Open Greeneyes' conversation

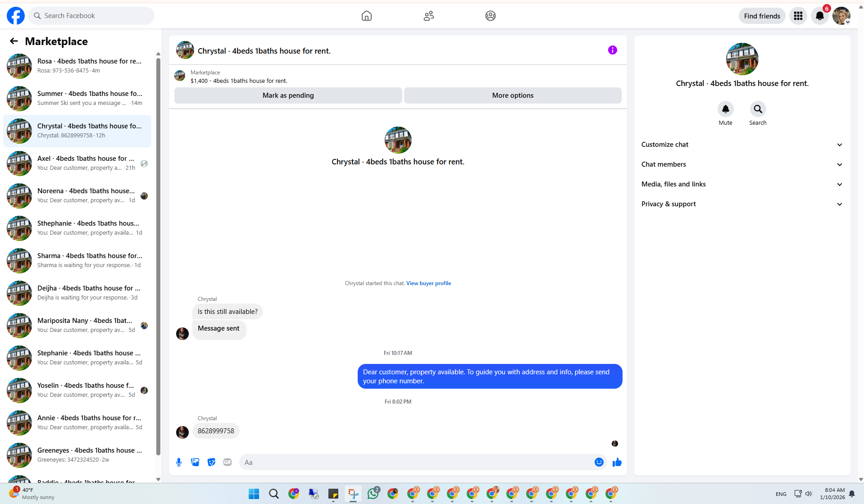pos(77,455)
